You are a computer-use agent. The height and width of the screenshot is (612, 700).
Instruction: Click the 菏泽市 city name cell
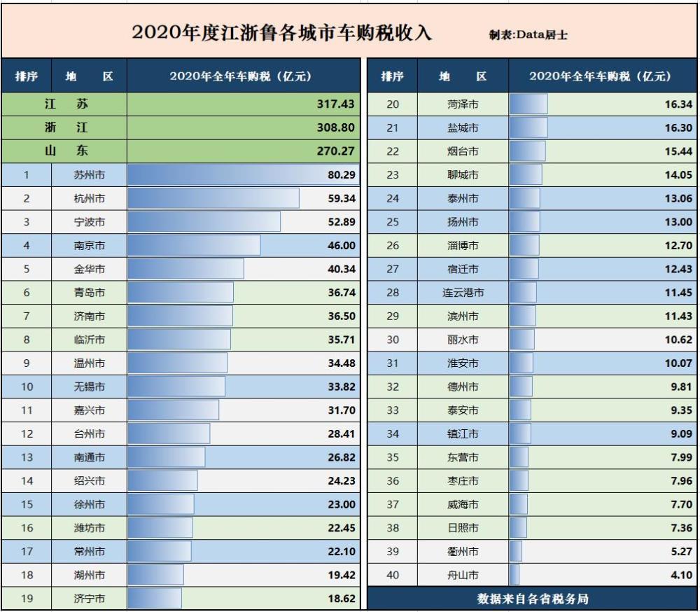pos(463,104)
